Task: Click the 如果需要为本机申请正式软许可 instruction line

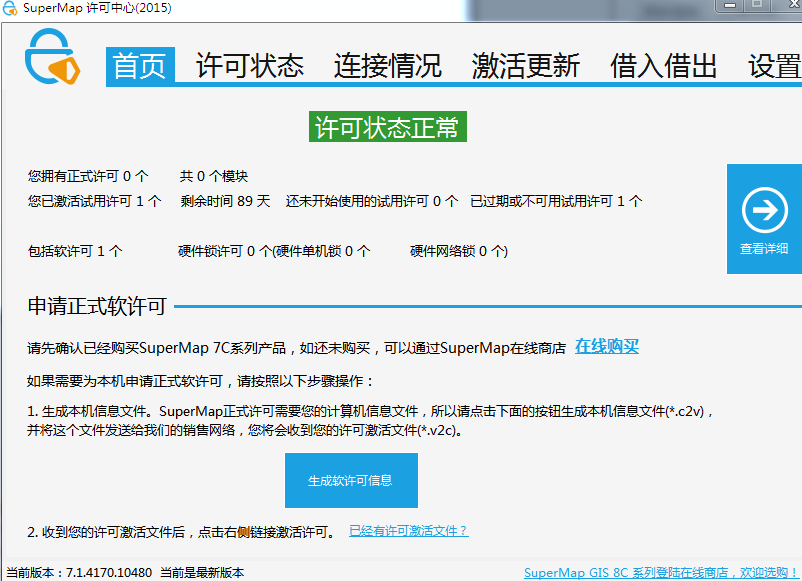Action: pos(201,381)
